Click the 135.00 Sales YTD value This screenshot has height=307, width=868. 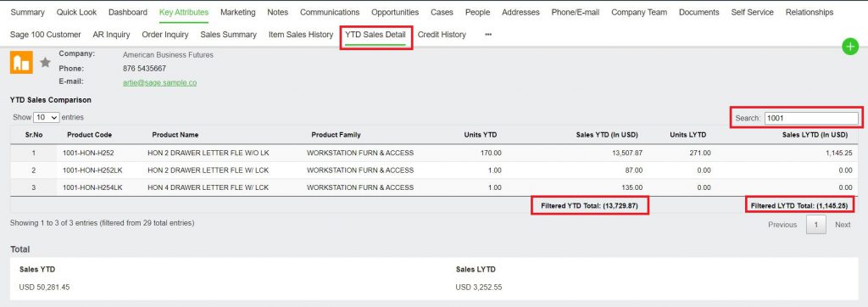[632, 187]
